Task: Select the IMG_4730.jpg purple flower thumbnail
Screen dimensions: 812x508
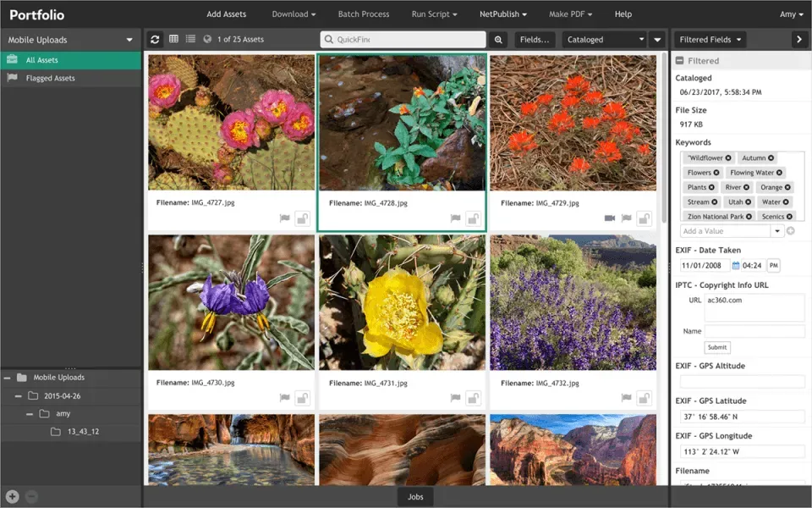Action: (231, 302)
